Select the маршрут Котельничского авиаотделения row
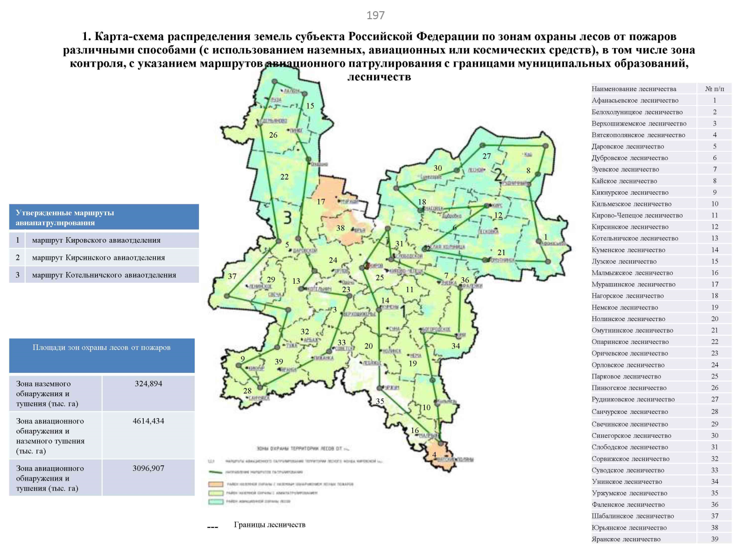Viewport: 747px width, 560px height. coord(104,275)
